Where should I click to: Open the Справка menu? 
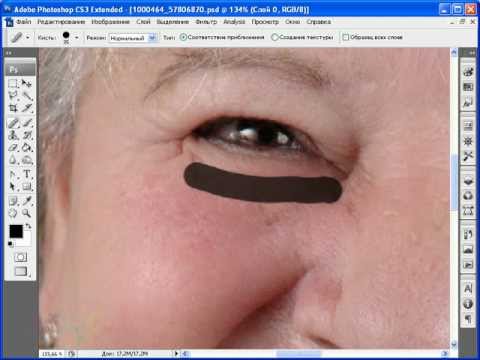[x=319, y=22]
